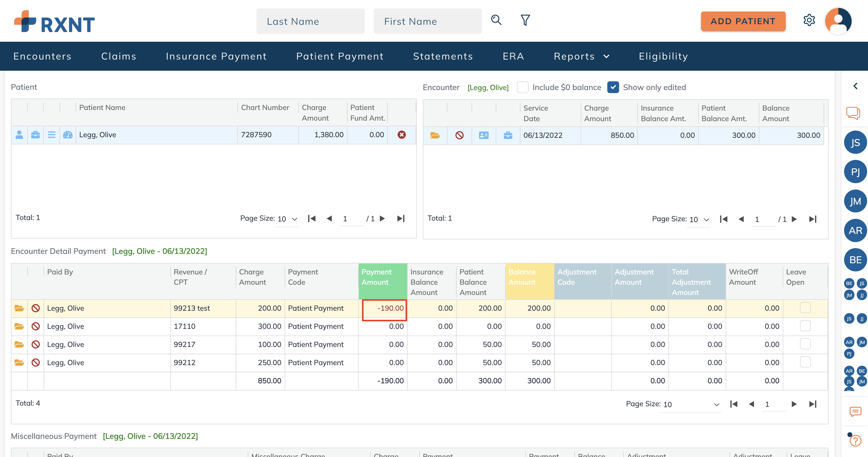Click the ADD PATIENT button
The height and width of the screenshot is (457, 868).
pyautogui.click(x=743, y=21)
